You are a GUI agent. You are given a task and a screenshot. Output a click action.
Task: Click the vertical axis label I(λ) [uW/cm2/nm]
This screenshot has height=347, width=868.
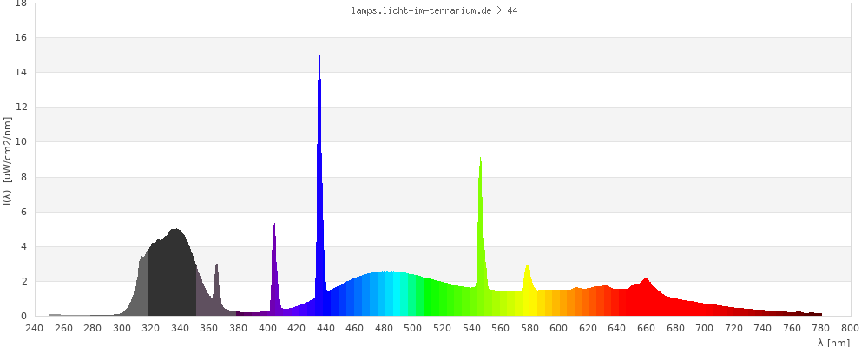(7, 160)
